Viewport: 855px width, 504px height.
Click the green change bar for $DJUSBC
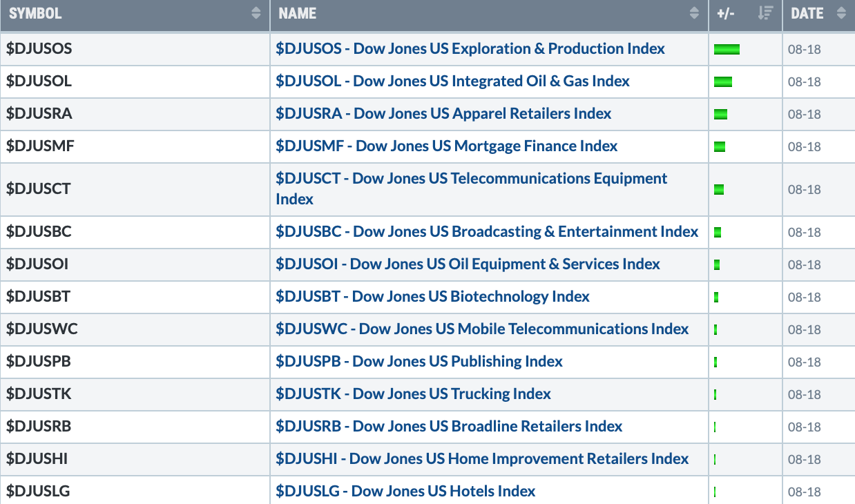[717, 232]
